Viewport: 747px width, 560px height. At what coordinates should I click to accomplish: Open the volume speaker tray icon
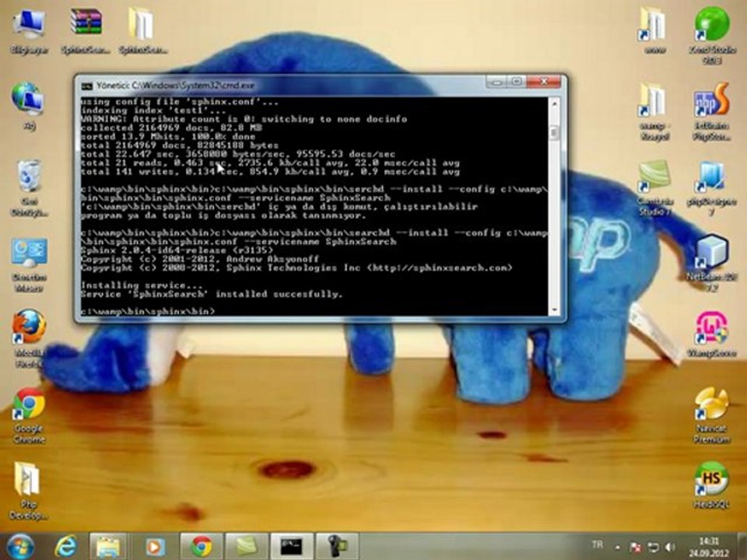[670, 547]
